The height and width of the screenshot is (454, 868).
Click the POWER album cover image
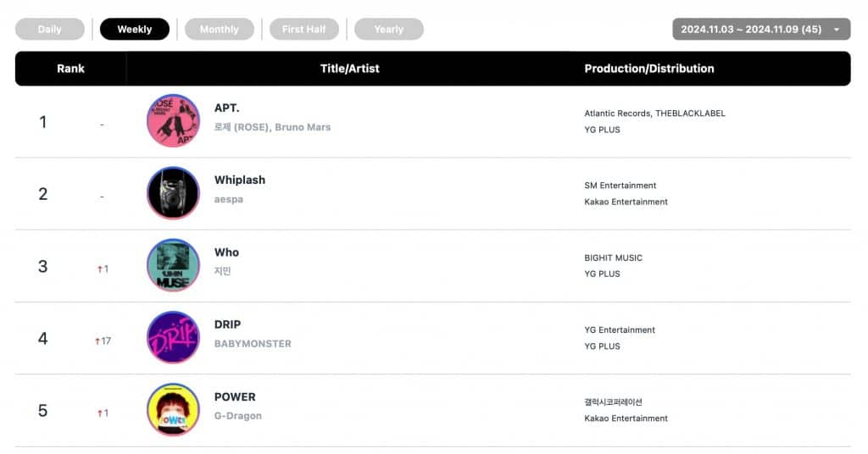(173, 410)
